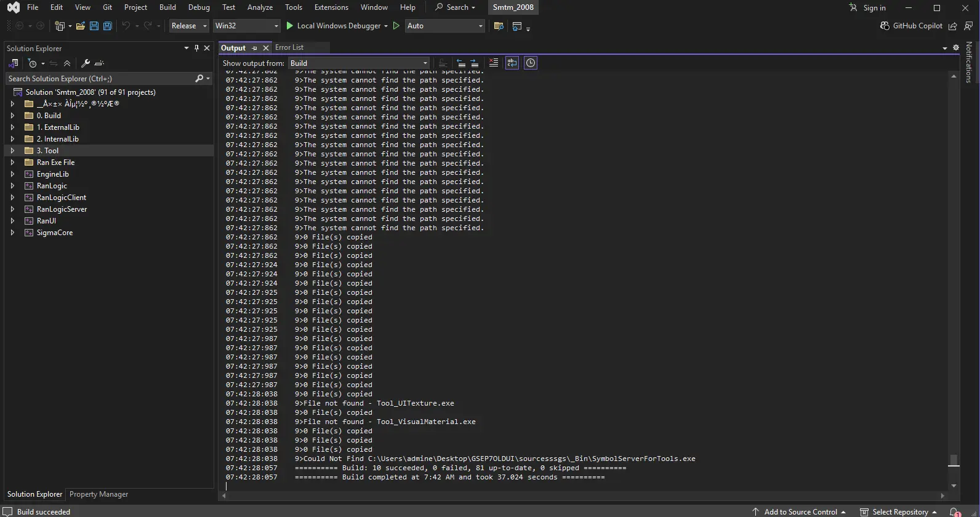This screenshot has width=980, height=517.
Task: Open the Extensions menu
Action: pyautogui.click(x=331, y=7)
